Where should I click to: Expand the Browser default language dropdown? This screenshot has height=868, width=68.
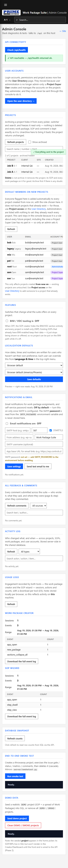pos(34,365)
